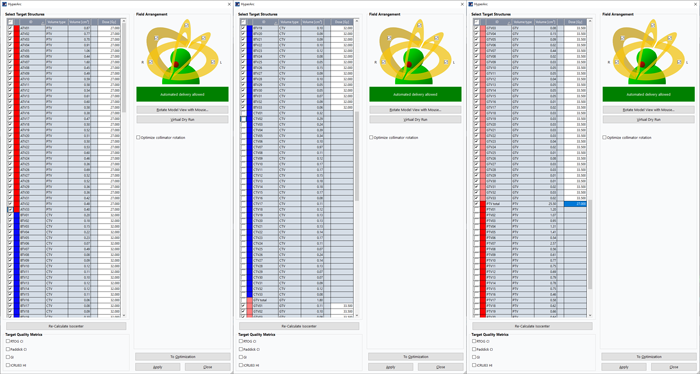700x374 pixels.
Task: Sort by ID column header in middle window
Action: click(x=266, y=21)
